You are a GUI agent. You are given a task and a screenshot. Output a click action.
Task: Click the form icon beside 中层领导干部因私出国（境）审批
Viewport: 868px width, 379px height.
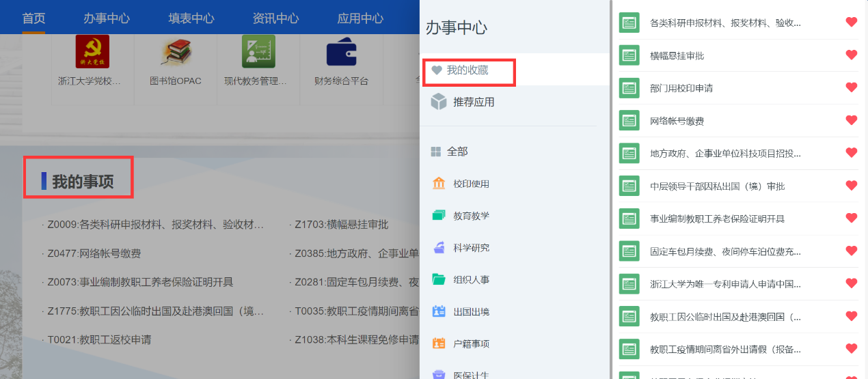coord(629,186)
